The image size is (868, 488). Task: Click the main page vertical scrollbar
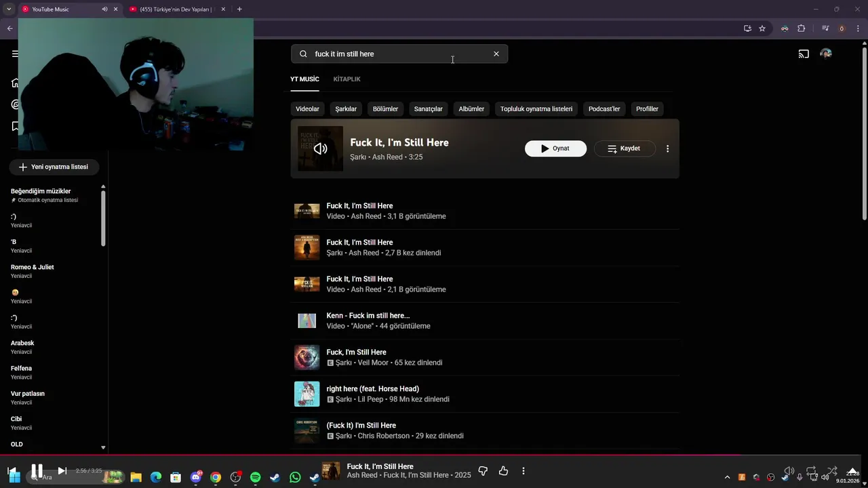tap(865, 132)
